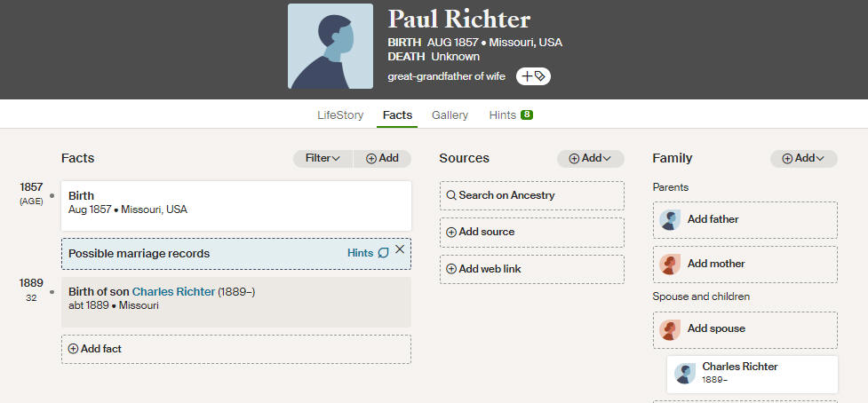Expand the Sources Add dropdown

click(591, 159)
